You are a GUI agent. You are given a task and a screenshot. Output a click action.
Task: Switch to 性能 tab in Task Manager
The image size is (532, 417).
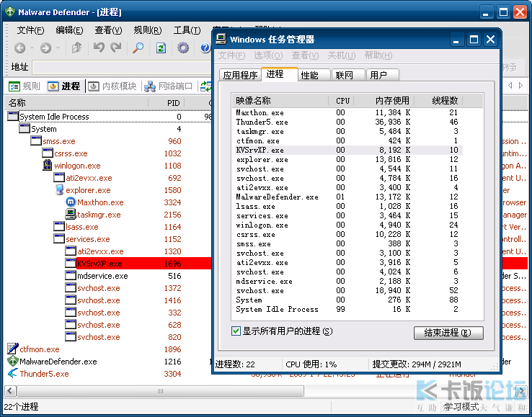pos(314,75)
